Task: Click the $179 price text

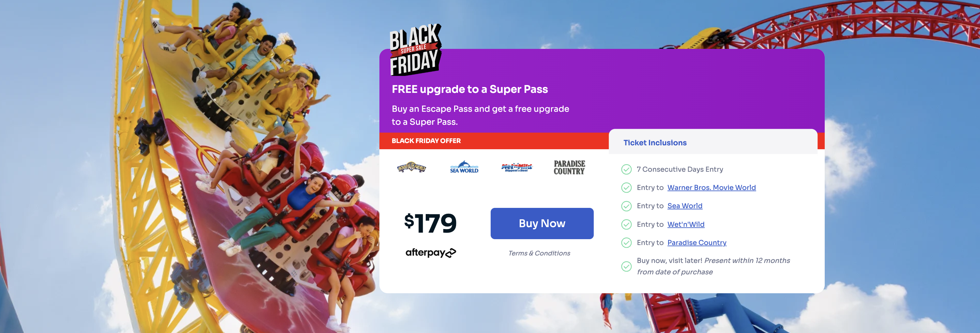Action: click(x=430, y=223)
